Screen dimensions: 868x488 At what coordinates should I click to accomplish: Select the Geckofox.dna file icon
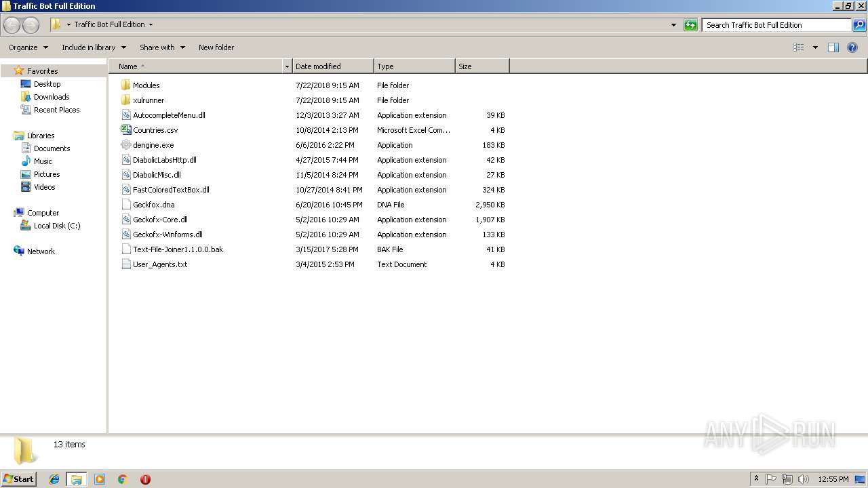click(125, 205)
